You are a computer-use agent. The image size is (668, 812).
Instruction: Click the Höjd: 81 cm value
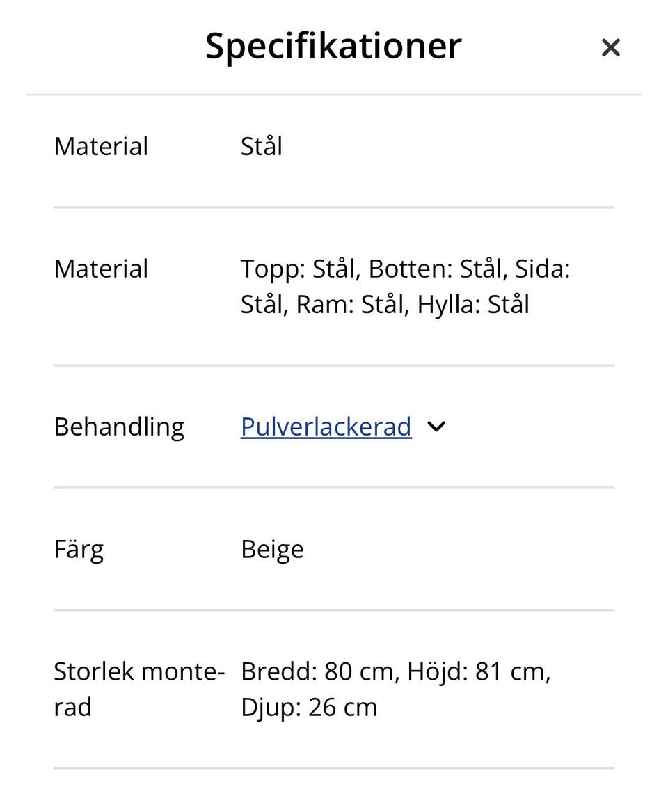pyautogui.click(x=479, y=672)
